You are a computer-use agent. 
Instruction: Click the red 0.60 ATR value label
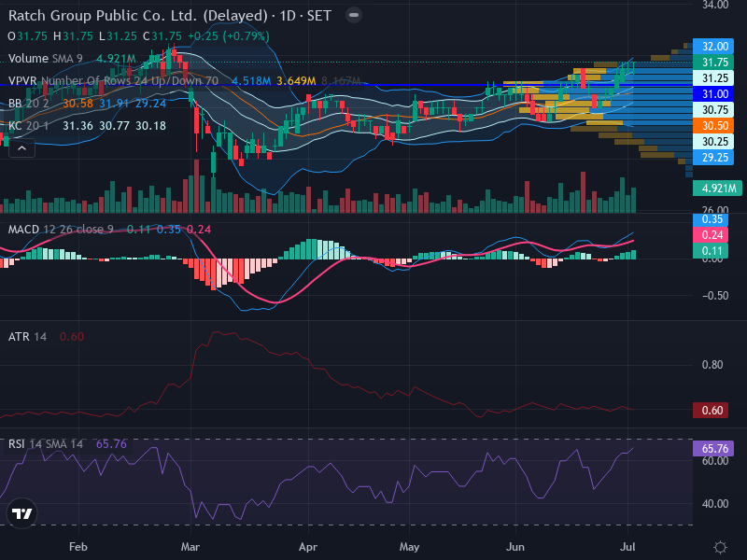click(711, 410)
